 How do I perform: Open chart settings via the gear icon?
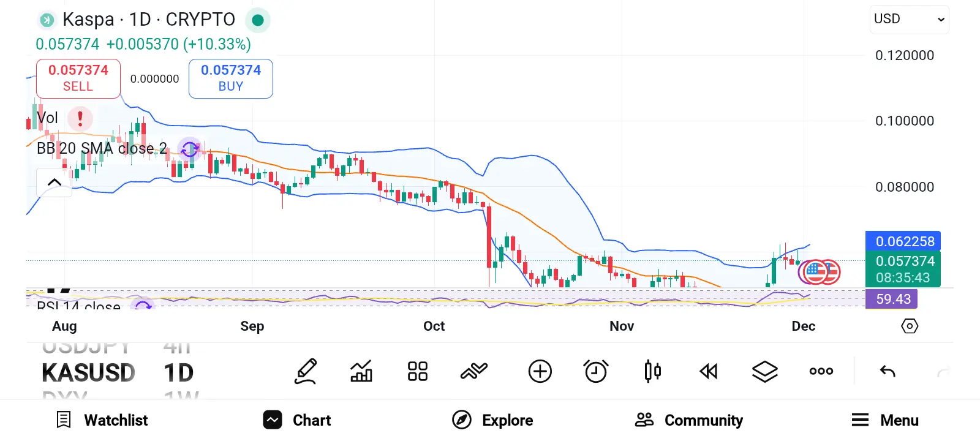910,326
